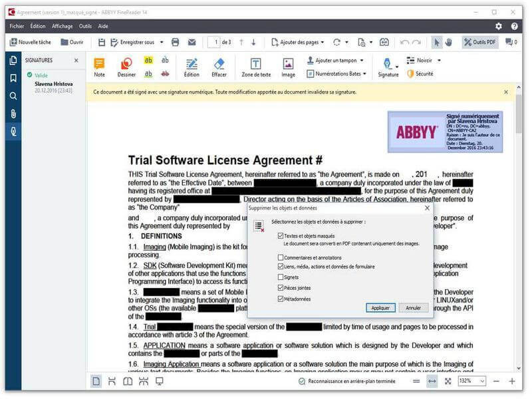The height and width of the screenshot is (399, 532).
Task: Click the rotate pages icon
Action: click(x=336, y=42)
